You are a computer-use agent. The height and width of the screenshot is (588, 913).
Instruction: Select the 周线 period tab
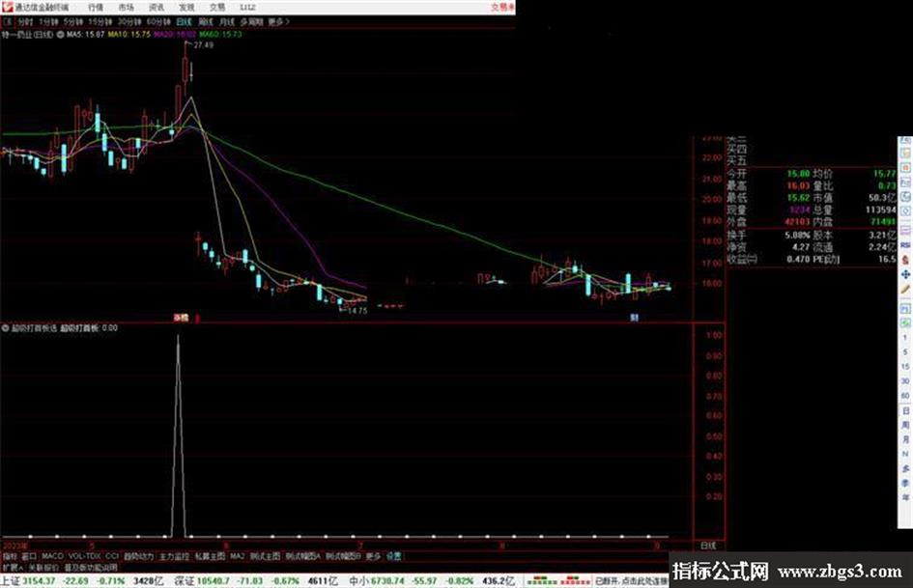tap(206, 22)
